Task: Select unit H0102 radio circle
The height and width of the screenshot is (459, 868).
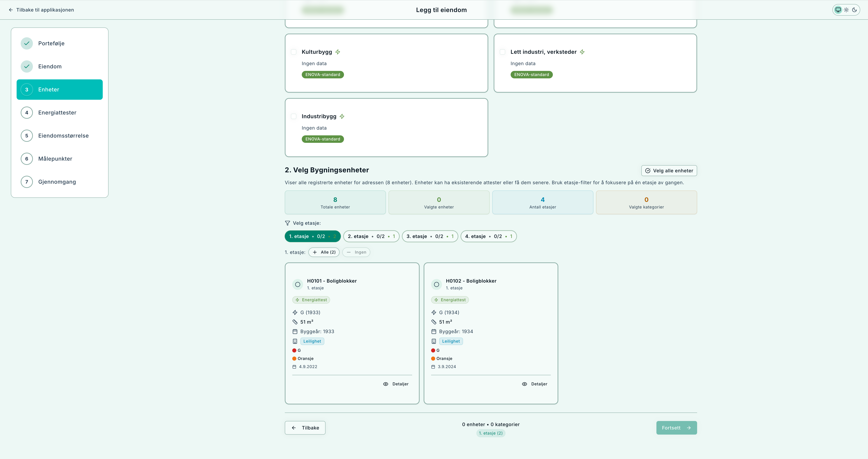Action: (x=436, y=285)
